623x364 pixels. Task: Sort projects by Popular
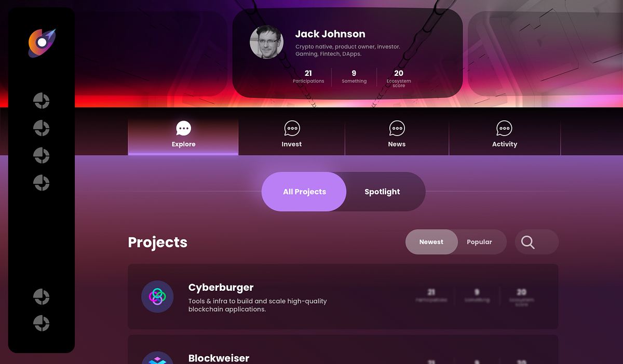(479, 242)
